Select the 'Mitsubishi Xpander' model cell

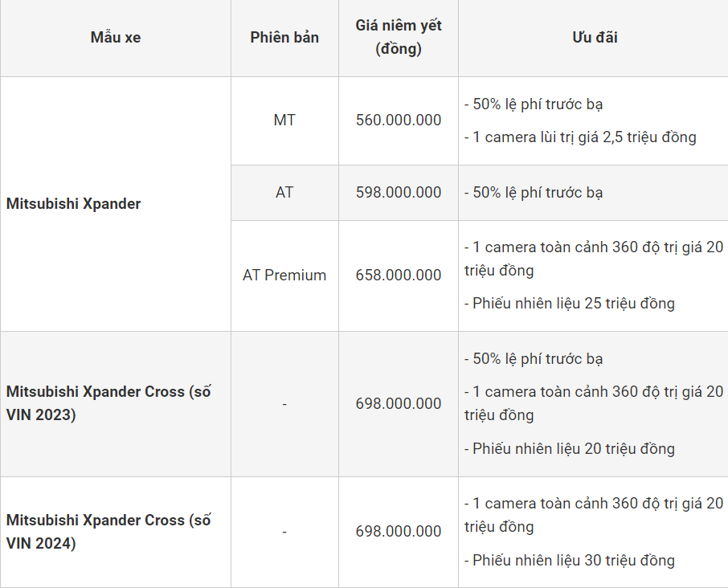(73, 204)
